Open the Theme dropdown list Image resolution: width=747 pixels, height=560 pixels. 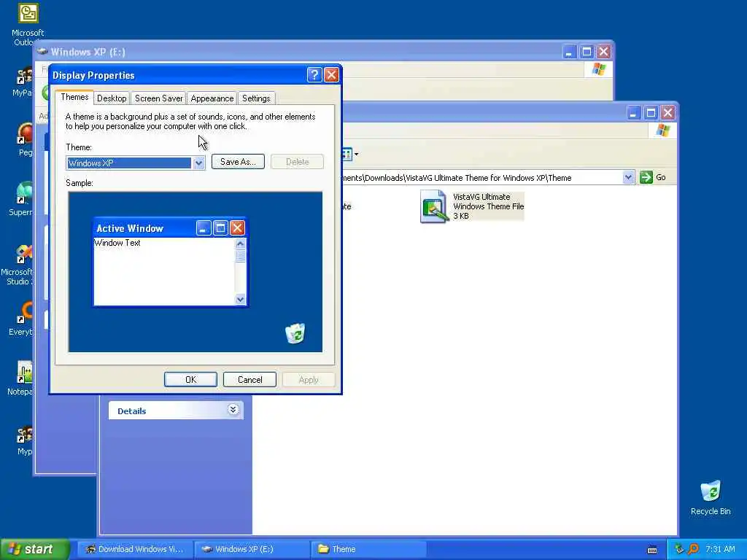(x=198, y=163)
